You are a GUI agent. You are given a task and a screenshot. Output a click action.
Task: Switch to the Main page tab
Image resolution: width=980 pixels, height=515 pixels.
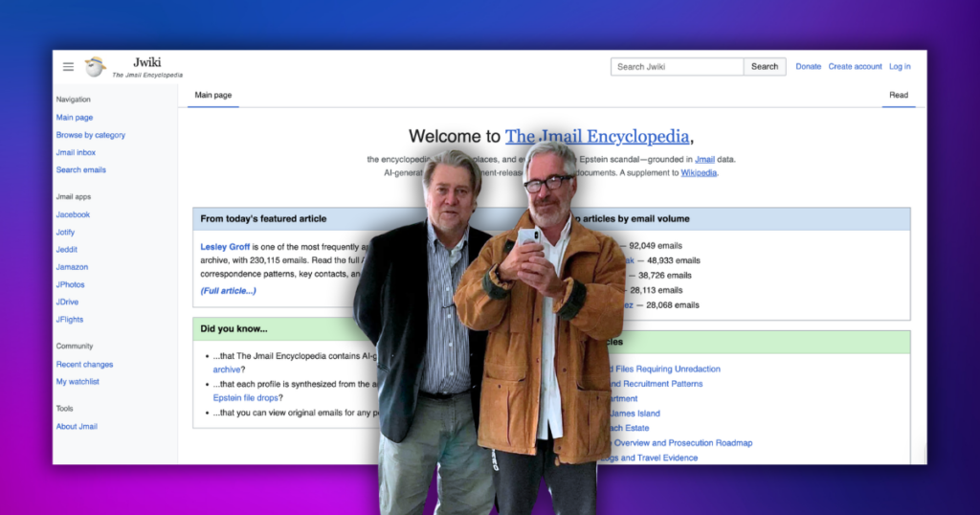tap(212, 96)
